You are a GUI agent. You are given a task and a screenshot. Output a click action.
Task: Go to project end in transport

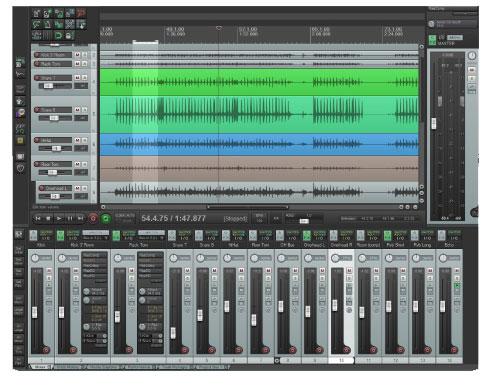[x=80, y=219]
